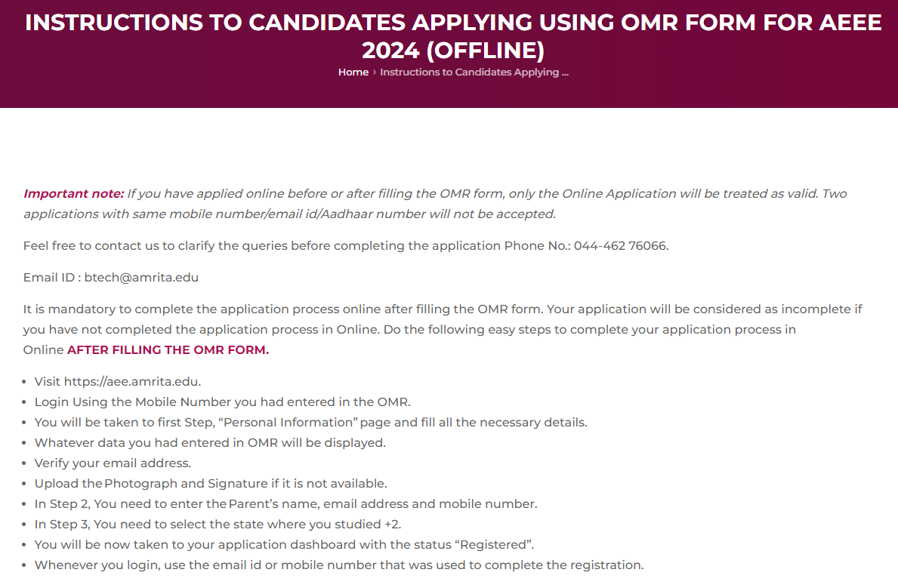This screenshot has height=588, width=898.
Task: Click the "Whenever you login" instruction bullet
Action: 338,565
